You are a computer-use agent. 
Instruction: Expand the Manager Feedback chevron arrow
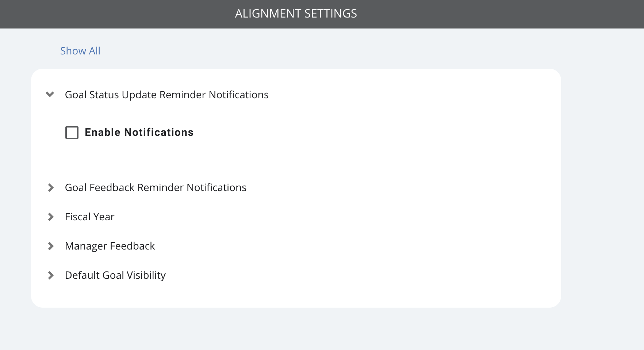pos(51,246)
